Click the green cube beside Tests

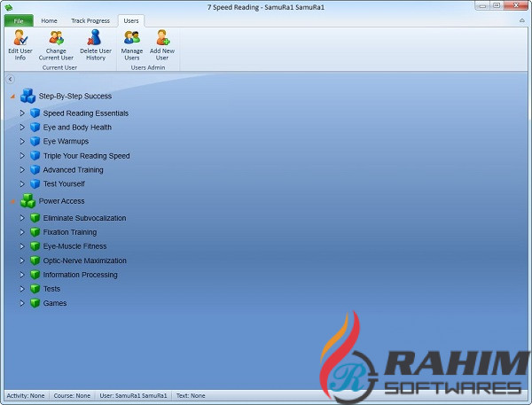pyautogui.click(x=35, y=289)
